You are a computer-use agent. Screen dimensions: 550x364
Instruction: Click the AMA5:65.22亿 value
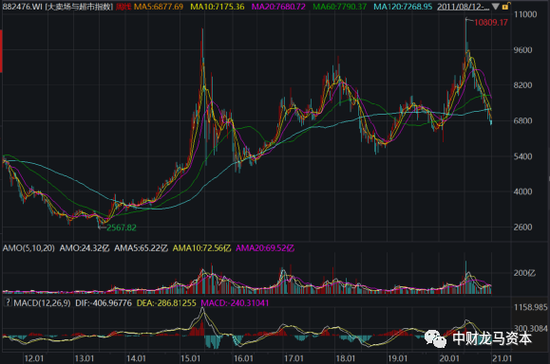[141, 248]
